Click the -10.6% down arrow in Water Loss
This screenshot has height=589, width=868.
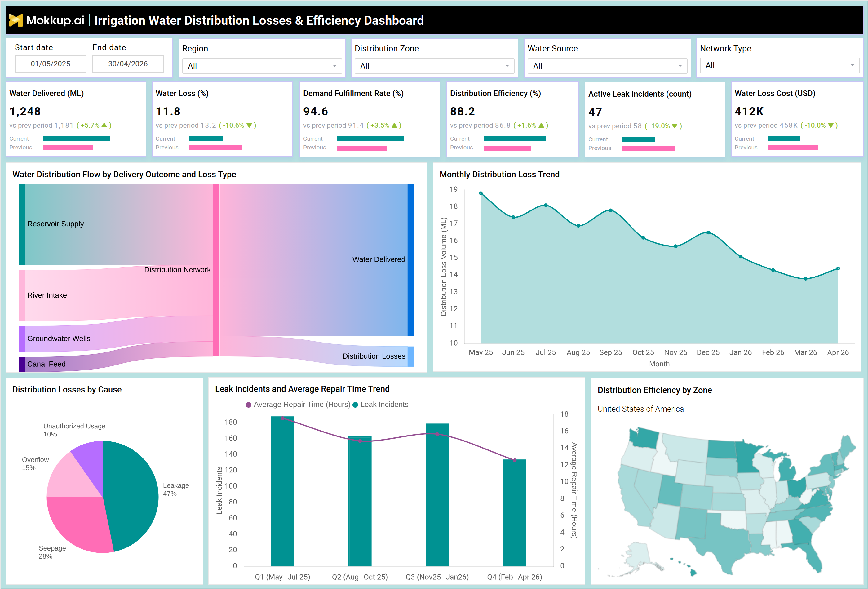249,126
